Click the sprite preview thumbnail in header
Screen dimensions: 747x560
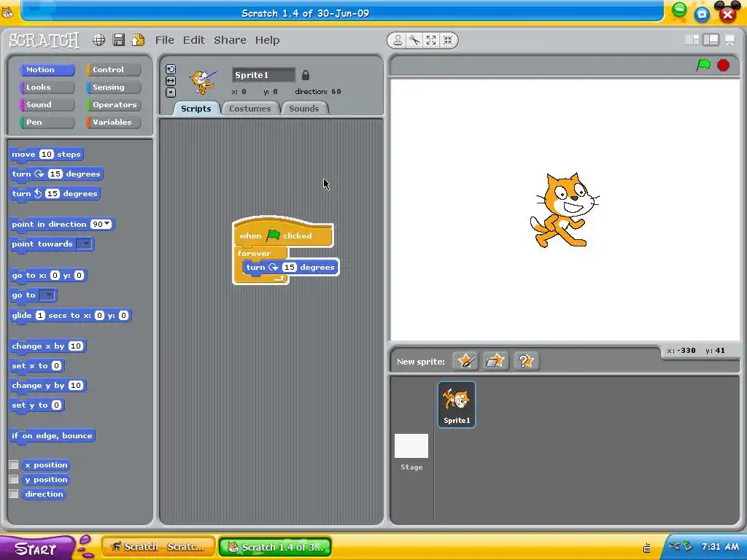[x=203, y=82]
